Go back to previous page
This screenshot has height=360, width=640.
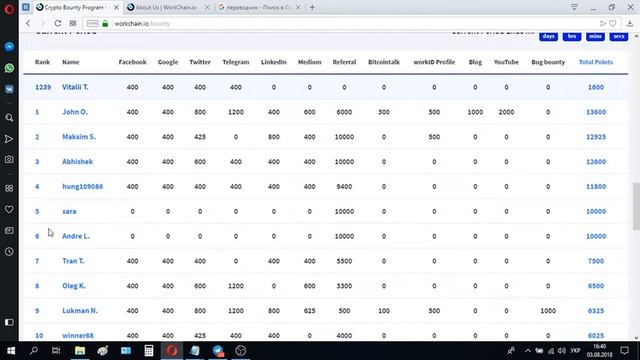point(28,23)
